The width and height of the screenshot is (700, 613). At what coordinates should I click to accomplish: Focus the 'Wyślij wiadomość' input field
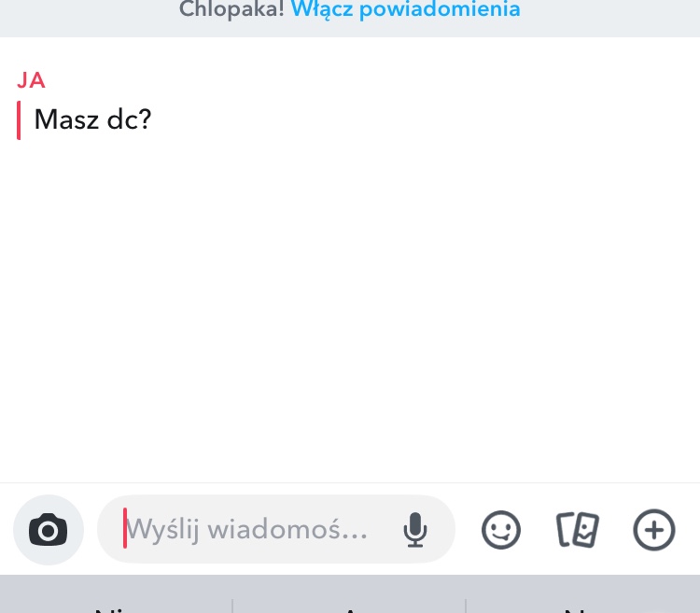click(x=252, y=530)
